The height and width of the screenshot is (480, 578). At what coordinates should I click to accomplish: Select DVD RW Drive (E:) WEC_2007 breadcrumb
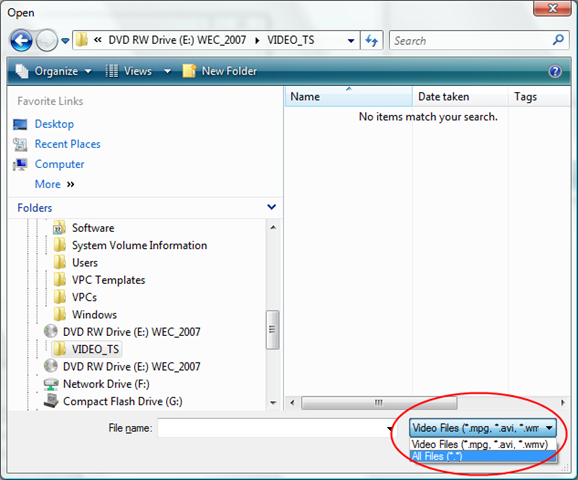click(177, 40)
